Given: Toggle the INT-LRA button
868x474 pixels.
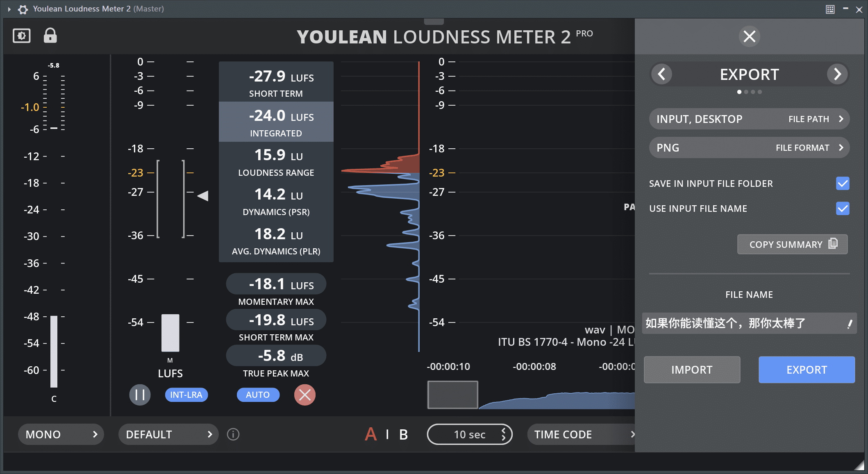Looking at the screenshot, I should tap(186, 395).
